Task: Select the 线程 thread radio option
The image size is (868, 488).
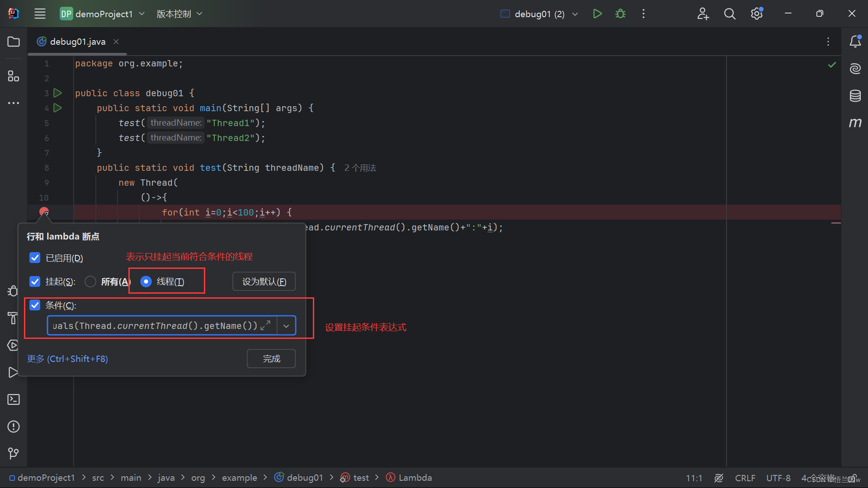Action: pyautogui.click(x=146, y=282)
